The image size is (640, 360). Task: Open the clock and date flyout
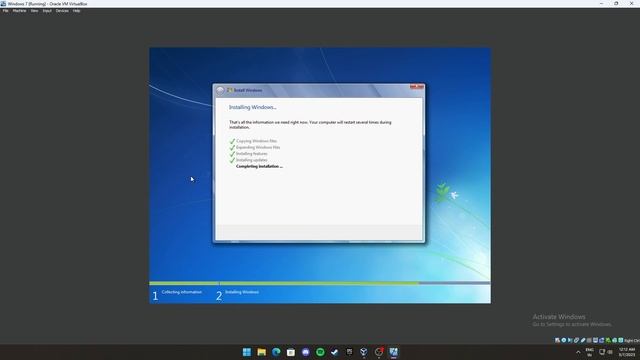coord(627,352)
